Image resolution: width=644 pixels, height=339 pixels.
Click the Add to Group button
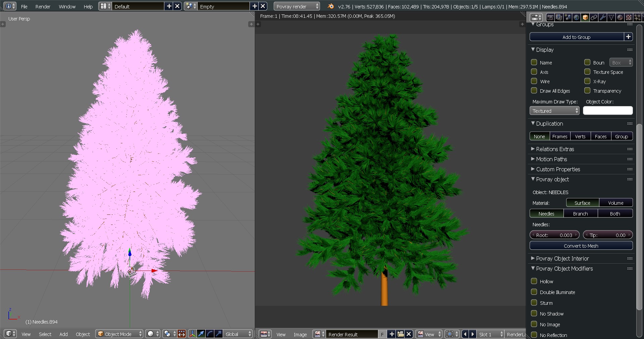576,37
